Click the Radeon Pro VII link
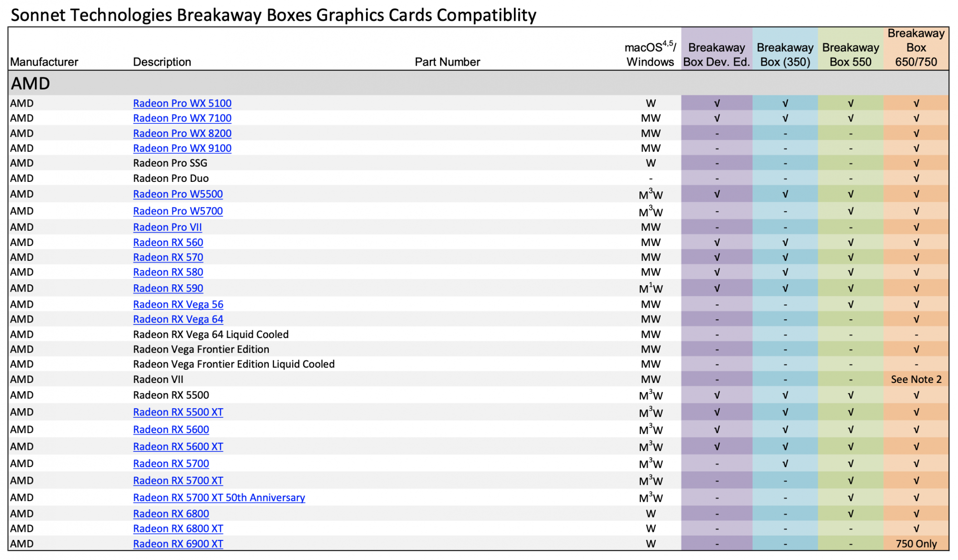This screenshot has width=958, height=560. click(167, 227)
